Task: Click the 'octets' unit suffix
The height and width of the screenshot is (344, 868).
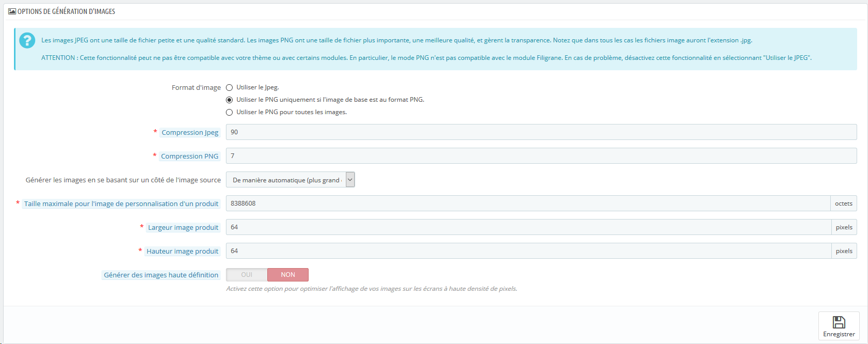Action: point(844,204)
